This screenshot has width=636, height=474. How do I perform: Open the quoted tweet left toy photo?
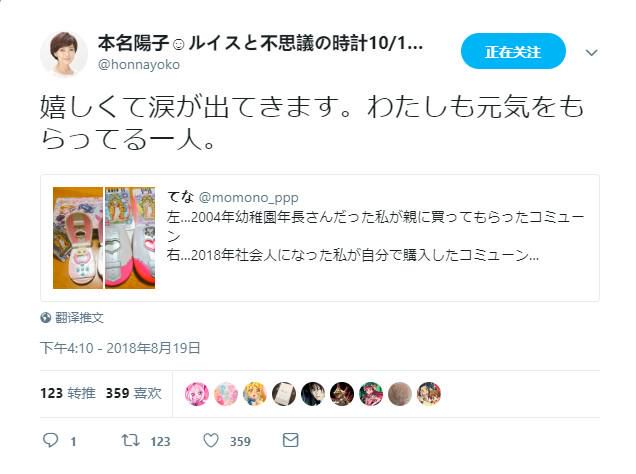tap(78, 238)
